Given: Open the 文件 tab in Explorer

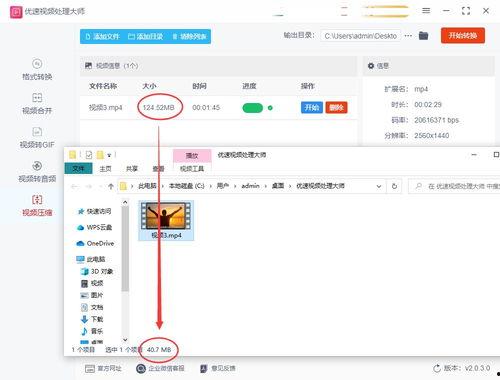Looking at the screenshot, I should click(78, 169).
